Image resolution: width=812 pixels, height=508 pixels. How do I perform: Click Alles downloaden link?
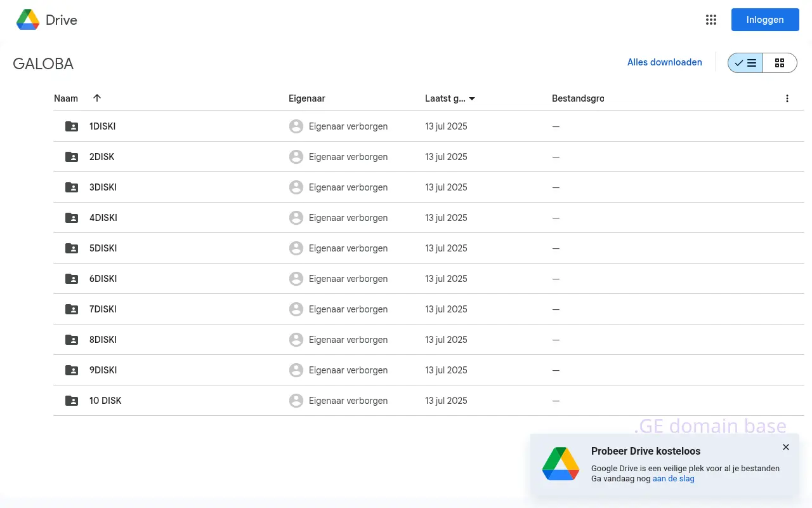(x=664, y=62)
